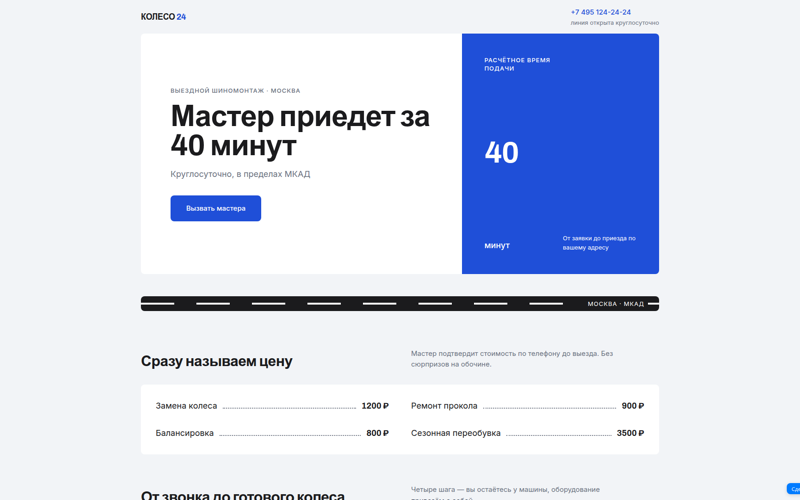The width and height of the screenshot is (800, 500).
Task: Click the РАСЧЁТНОЕ ВРЕМЯ ПОДАЧИ label
Action: (517, 64)
